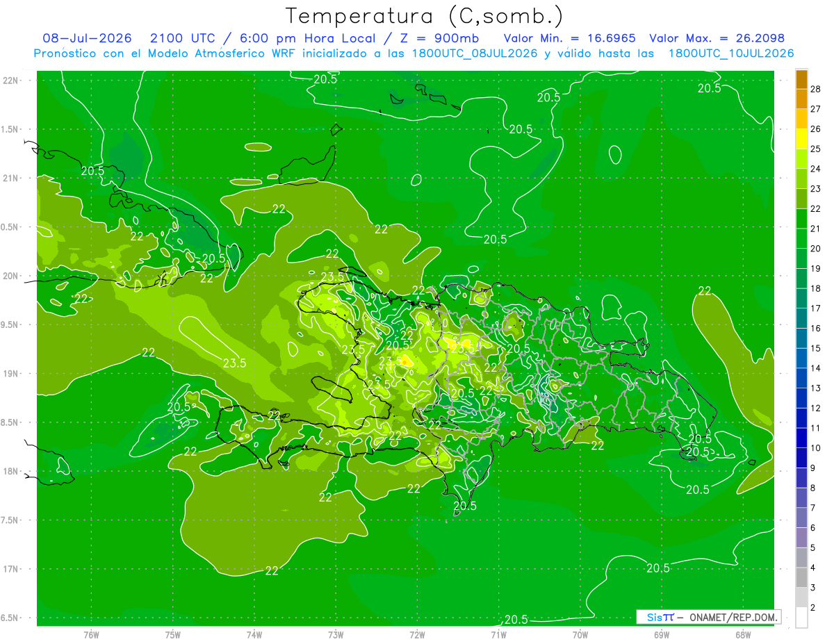
Task: Click the "23.5" contour label west of 74W
Action: (x=235, y=363)
